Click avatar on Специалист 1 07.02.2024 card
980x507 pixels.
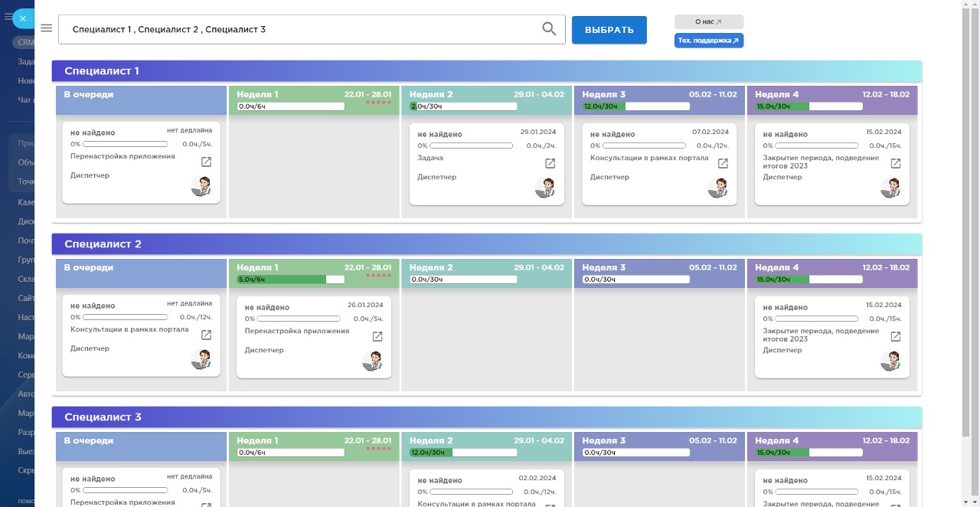tap(718, 188)
